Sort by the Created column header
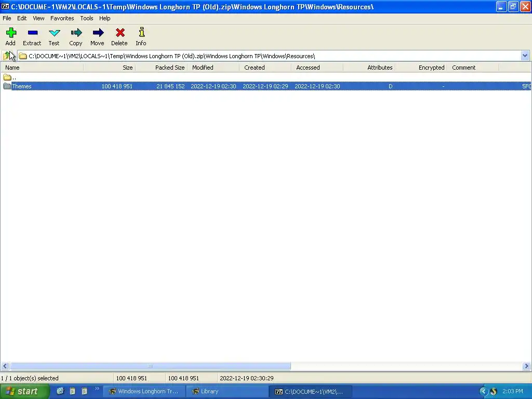Screen dimensions: 532x399 coord(265,68)
